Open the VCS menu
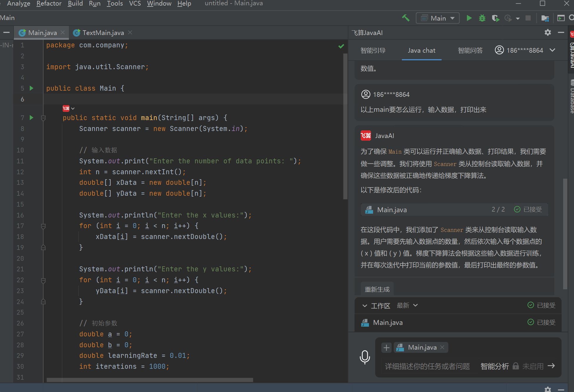This screenshot has width=574, height=392. [135, 4]
